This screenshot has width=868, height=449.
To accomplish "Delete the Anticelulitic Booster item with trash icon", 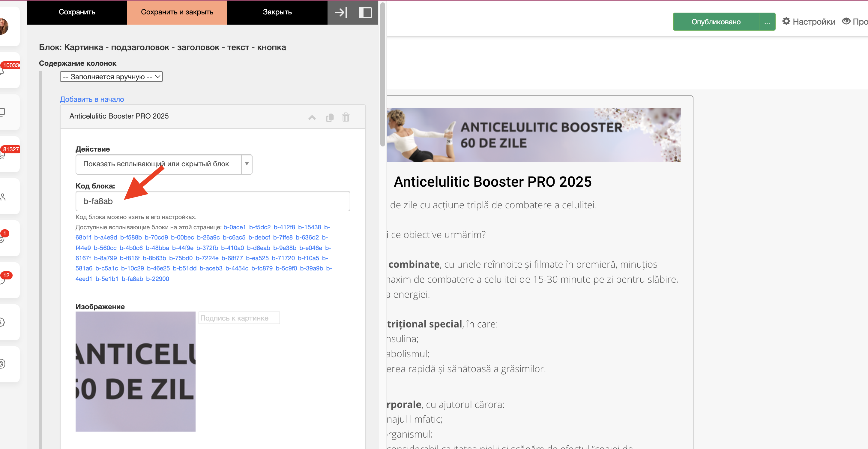I will pos(346,117).
